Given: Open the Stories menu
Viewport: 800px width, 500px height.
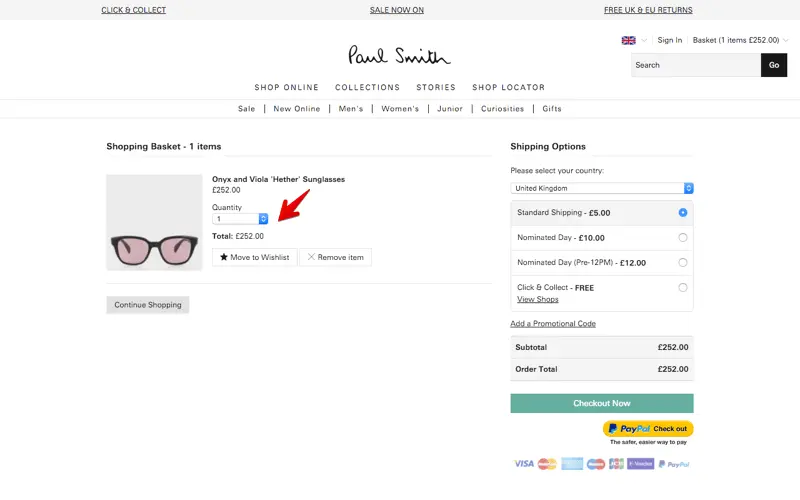Looking at the screenshot, I should tap(436, 87).
